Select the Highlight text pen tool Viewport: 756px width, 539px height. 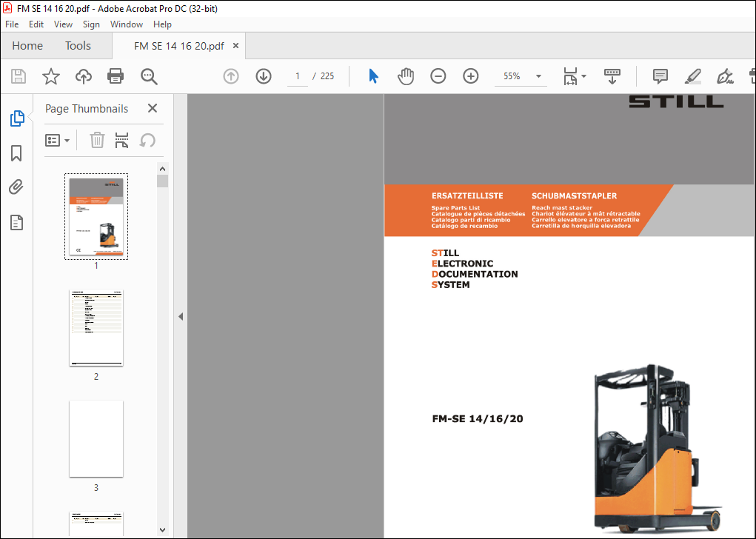click(x=693, y=76)
